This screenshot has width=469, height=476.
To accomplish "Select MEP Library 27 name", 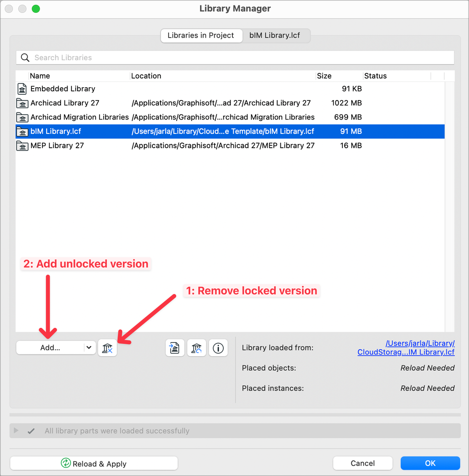I will 57,146.
